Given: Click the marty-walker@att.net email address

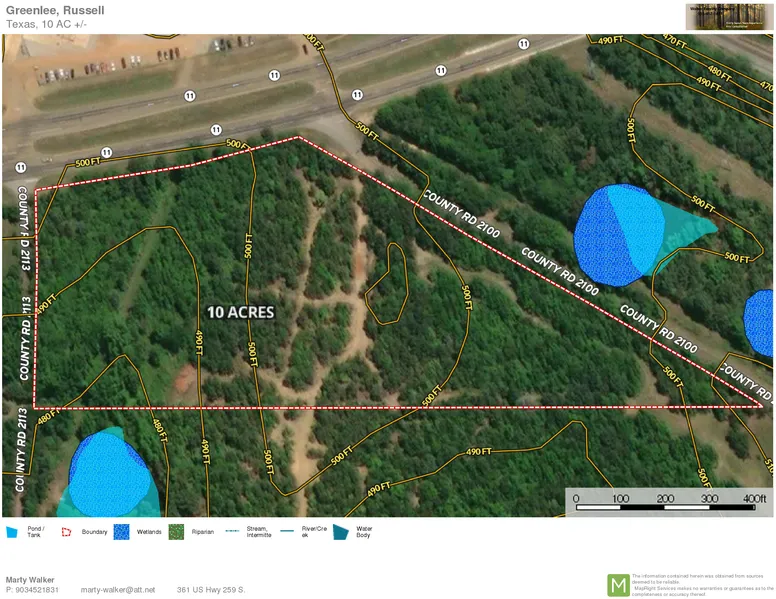Looking at the screenshot, I should tap(118, 590).
